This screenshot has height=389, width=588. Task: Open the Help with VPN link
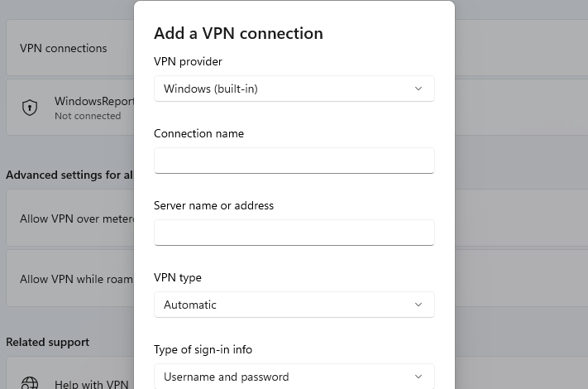tap(92, 384)
